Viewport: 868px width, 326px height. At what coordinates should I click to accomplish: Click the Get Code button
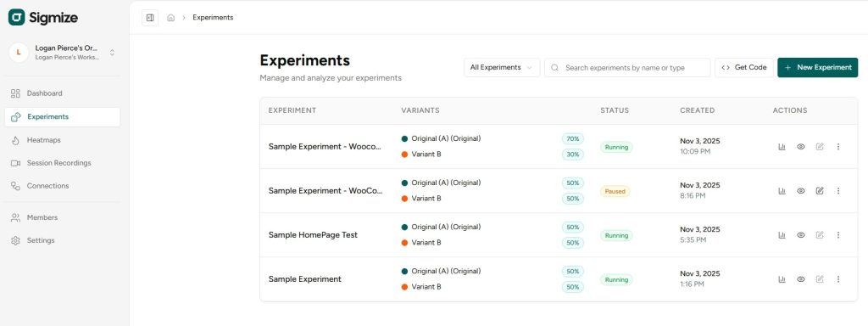click(x=744, y=68)
